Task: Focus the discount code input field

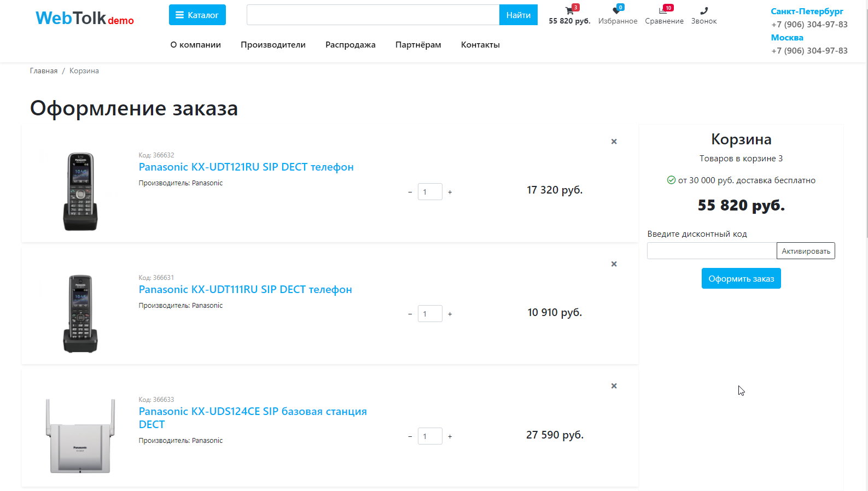Action: [x=711, y=251]
